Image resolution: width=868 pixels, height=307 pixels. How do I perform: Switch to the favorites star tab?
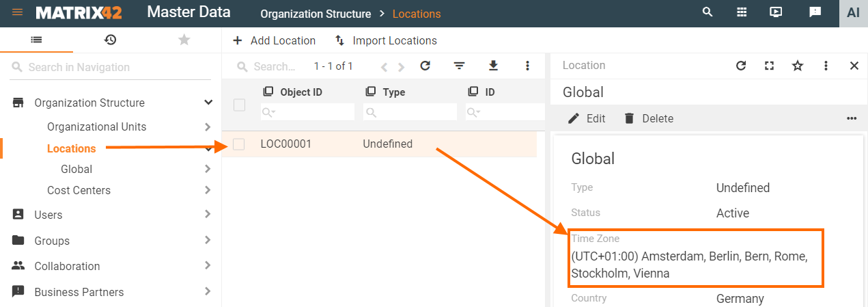184,40
